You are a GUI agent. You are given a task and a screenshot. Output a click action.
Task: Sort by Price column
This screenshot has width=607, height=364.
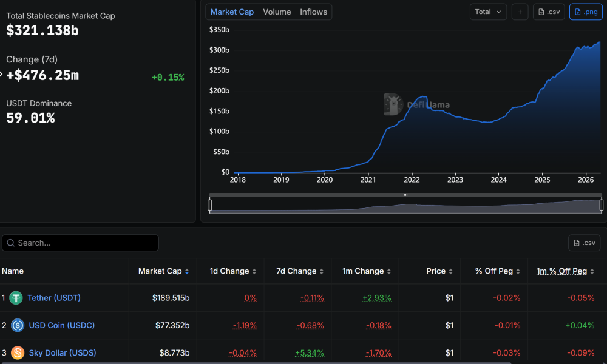(439, 271)
